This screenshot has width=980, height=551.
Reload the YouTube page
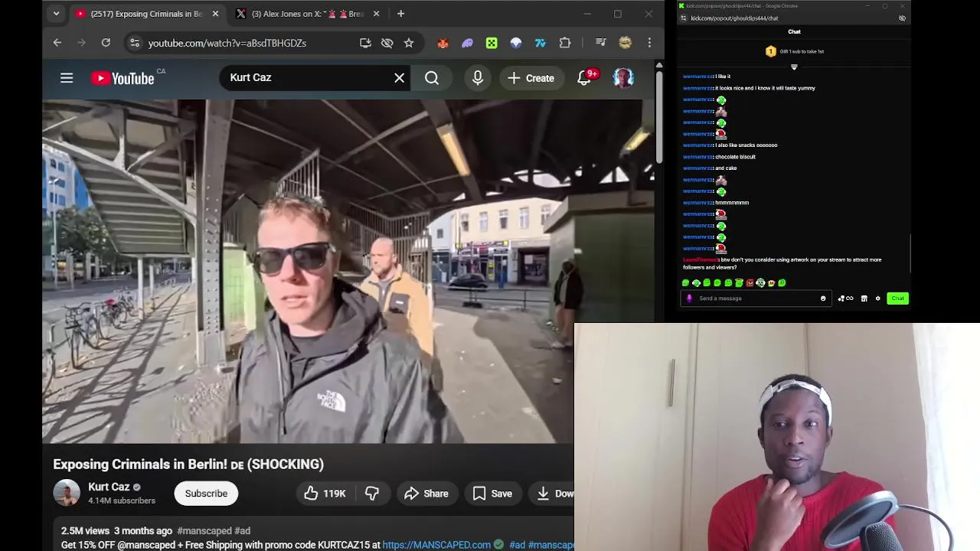pyautogui.click(x=106, y=43)
